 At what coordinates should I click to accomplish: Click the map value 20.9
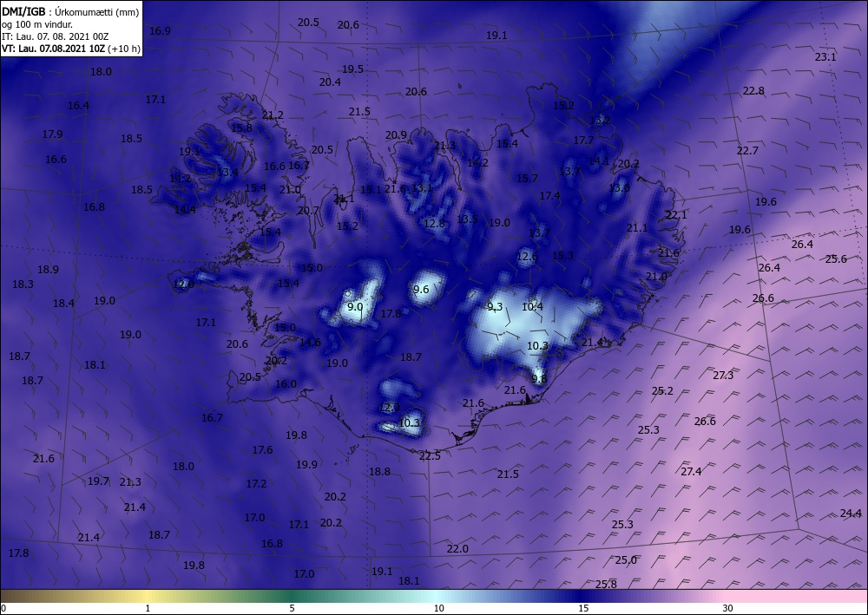(x=396, y=135)
